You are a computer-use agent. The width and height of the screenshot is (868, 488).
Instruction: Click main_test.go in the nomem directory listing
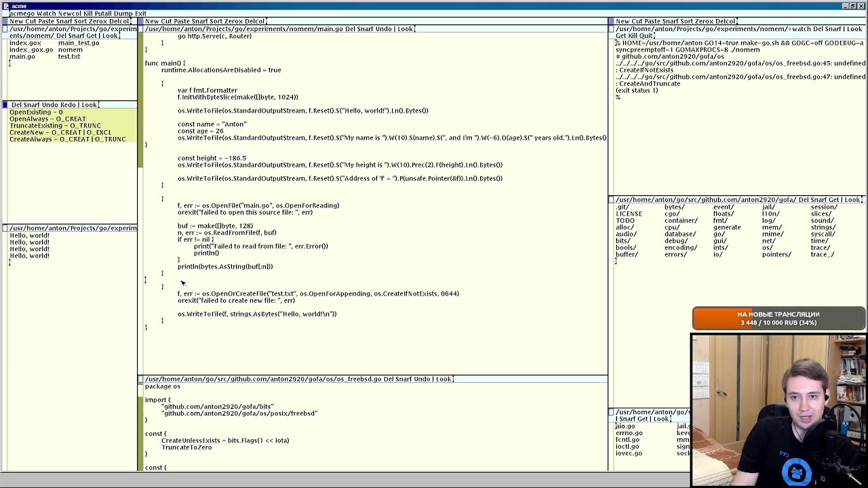(79, 43)
